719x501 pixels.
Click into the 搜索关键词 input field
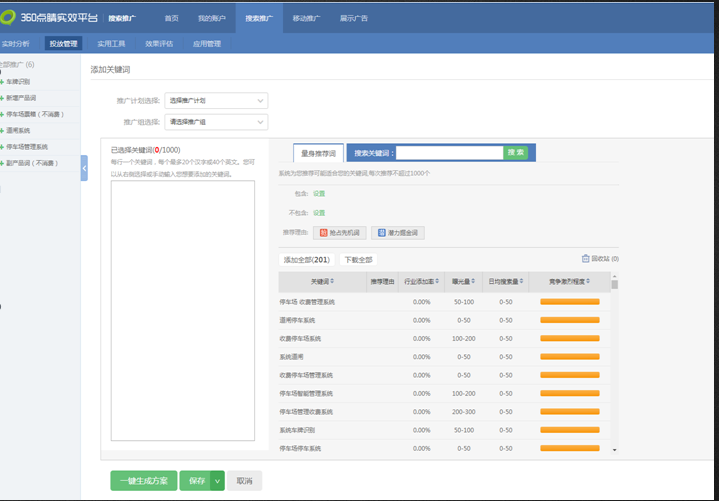(x=448, y=153)
